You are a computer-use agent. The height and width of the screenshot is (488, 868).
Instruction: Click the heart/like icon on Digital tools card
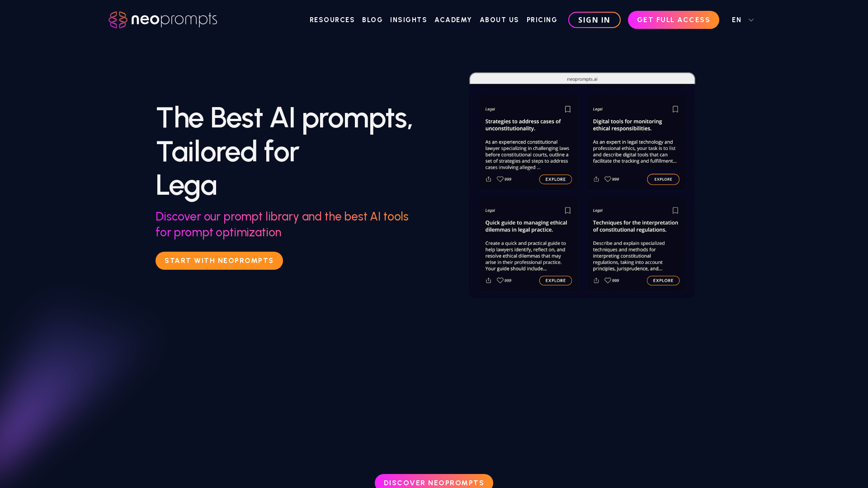click(x=608, y=179)
